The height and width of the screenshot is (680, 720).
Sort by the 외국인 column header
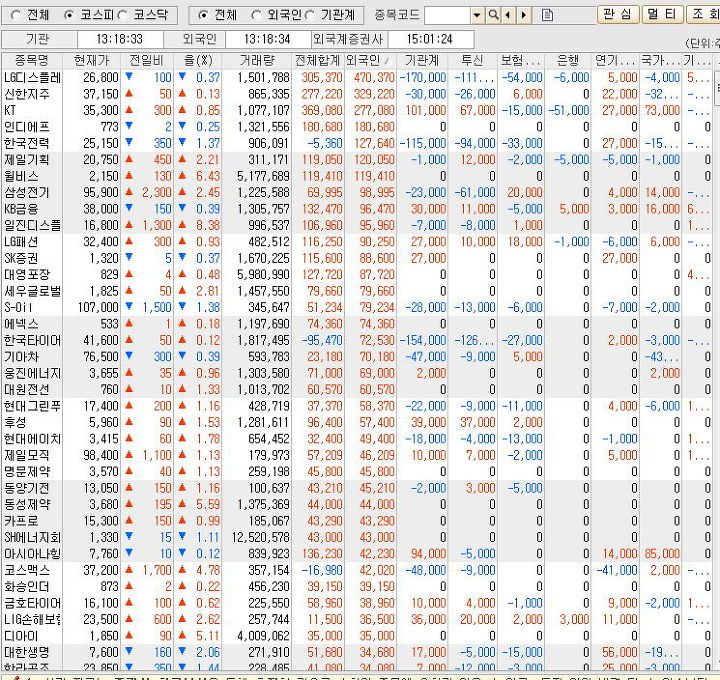pyautogui.click(x=369, y=60)
